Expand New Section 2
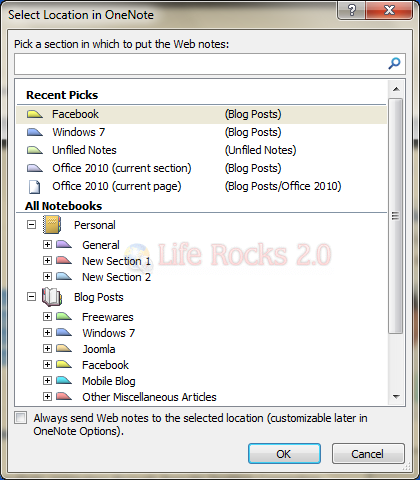The height and width of the screenshot is (480, 420). [x=47, y=276]
